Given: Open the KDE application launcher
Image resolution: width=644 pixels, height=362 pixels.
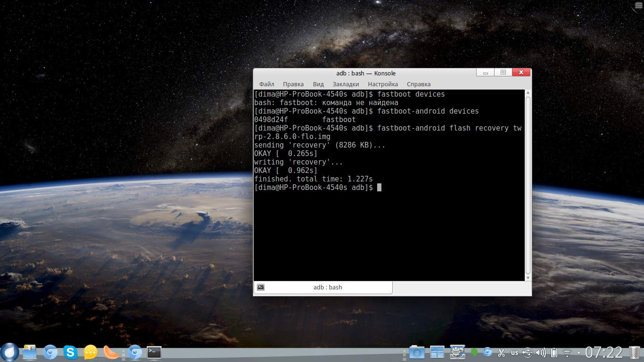Looking at the screenshot, I should pyautogui.click(x=9, y=352).
